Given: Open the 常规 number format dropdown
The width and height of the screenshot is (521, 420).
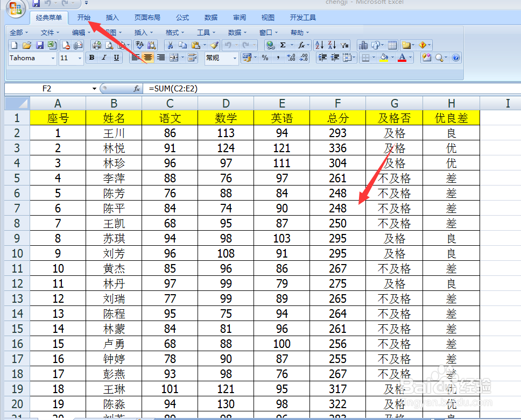Looking at the screenshot, I should coord(235,59).
